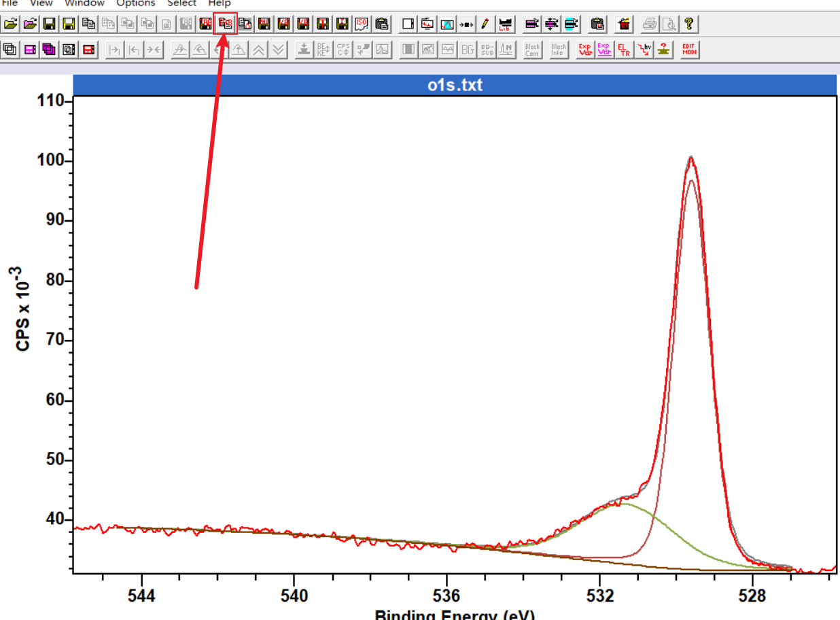This screenshot has height=620, width=840.
Task: Click the Block Com button
Action: (x=532, y=50)
